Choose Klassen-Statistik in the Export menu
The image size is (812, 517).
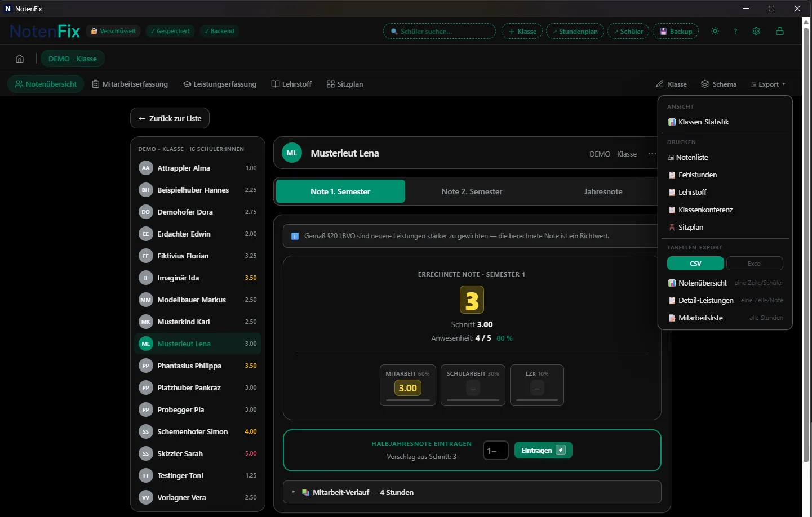coord(725,122)
